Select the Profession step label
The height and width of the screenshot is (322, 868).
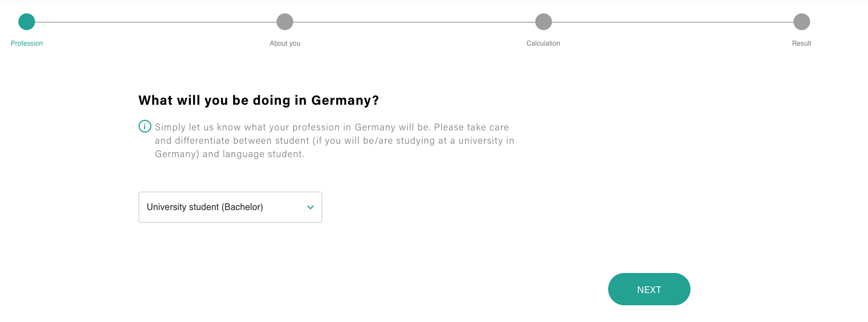point(27,43)
